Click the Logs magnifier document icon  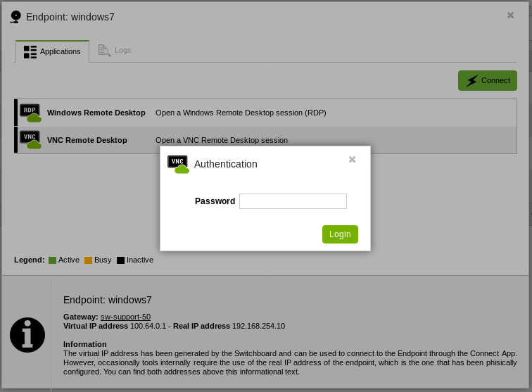(x=104, y=50)
